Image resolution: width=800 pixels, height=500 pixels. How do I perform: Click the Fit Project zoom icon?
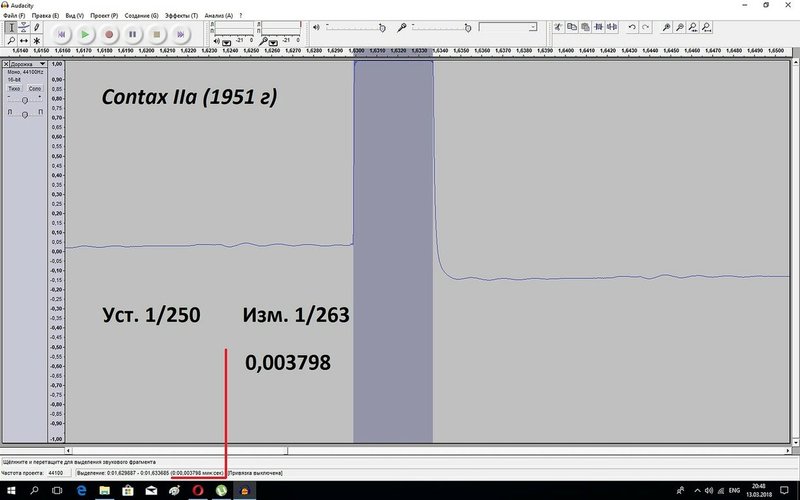coord(707,27)
